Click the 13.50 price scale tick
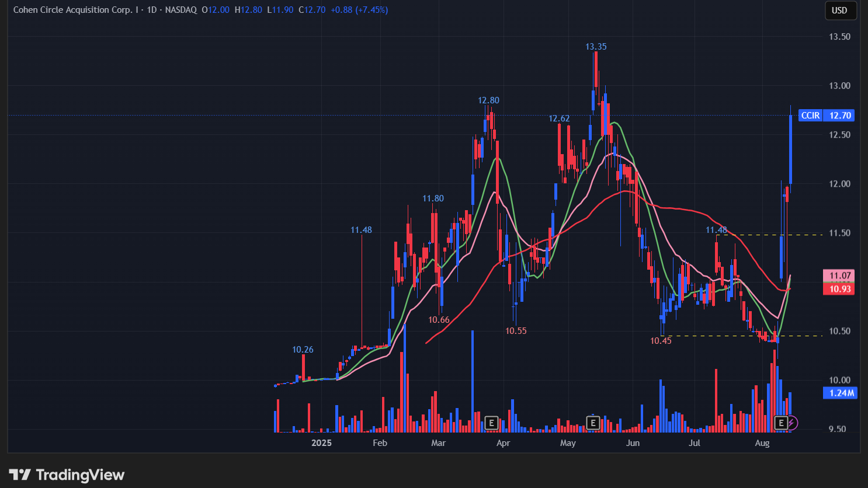 pyautogui.click(x=839, y=37)
